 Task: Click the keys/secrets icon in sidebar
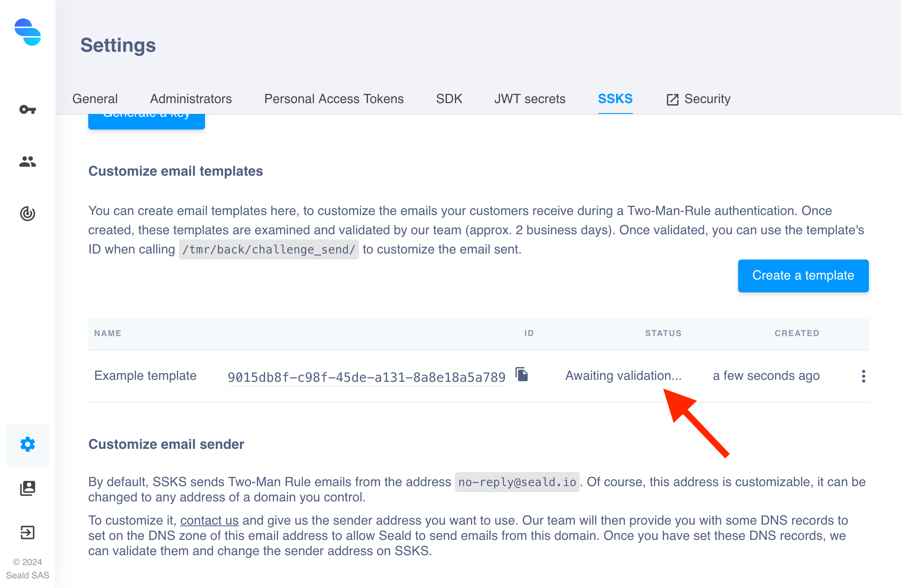[x=28, y=109]
